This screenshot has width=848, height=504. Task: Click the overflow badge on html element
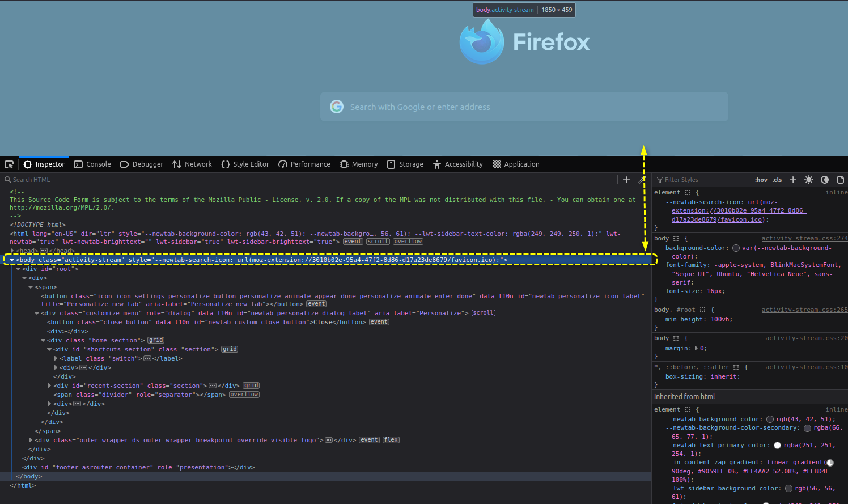[x=408, y=242]
